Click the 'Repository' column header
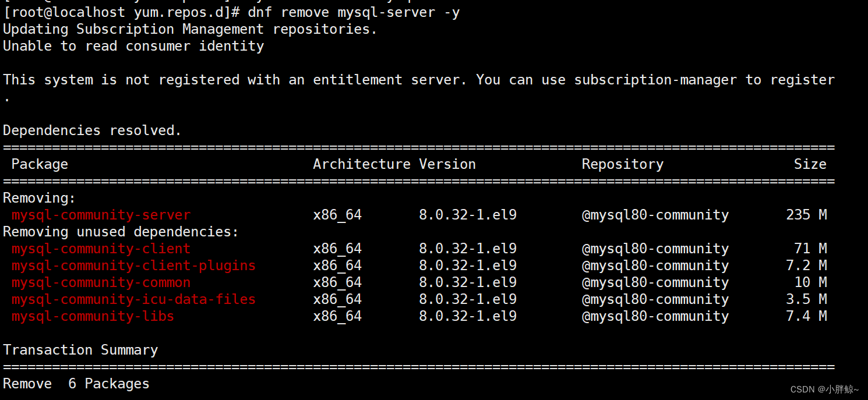 pyautogui.click(x=623, y=164)
